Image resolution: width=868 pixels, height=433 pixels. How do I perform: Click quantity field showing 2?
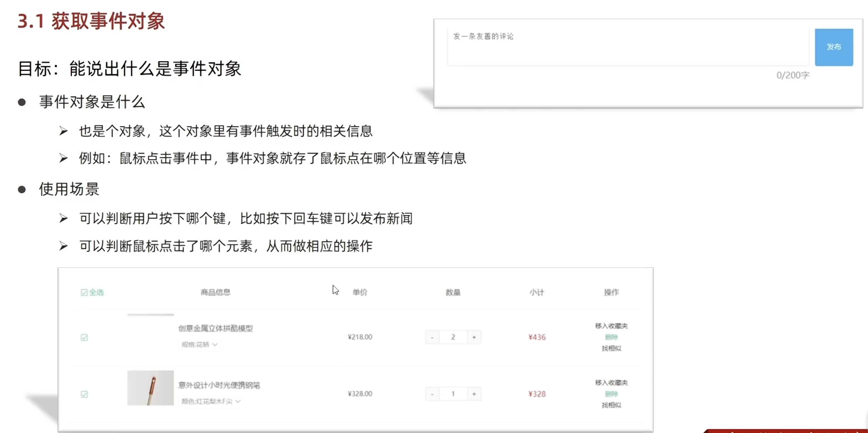coord(453,337)
